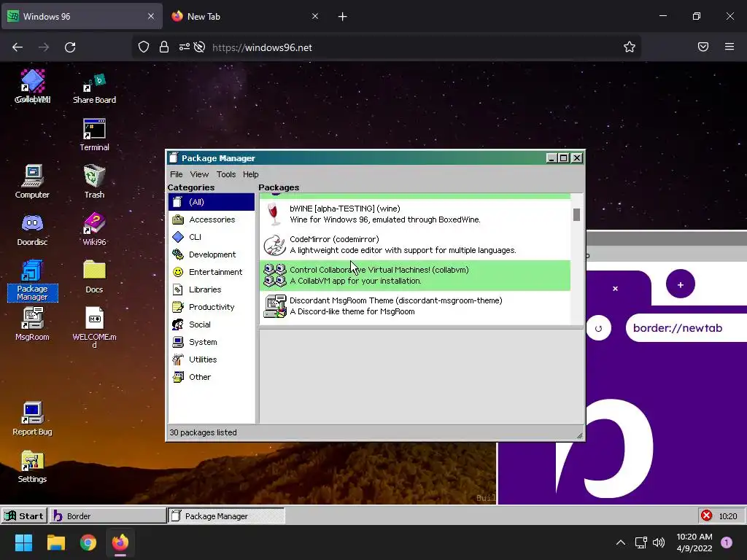
Task: Select the Control Collaborative Virtual Machines package
Action: 415,275
